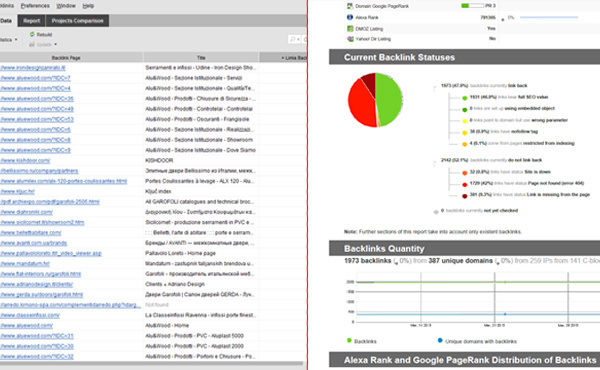Screen dimensions: 600x370
Task: Click the orange restricted from indexing dot
Action: pos(465,144)
